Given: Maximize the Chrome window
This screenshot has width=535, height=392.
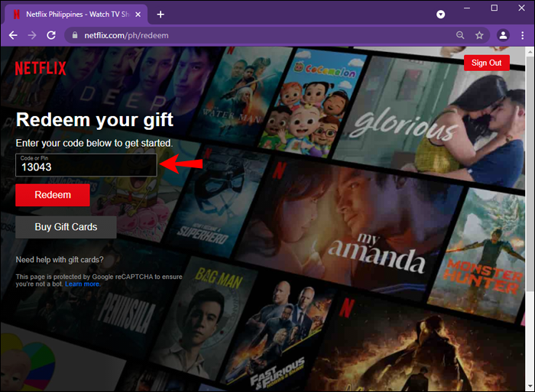Looking at the screenshot, I should (x=494, y=8).
